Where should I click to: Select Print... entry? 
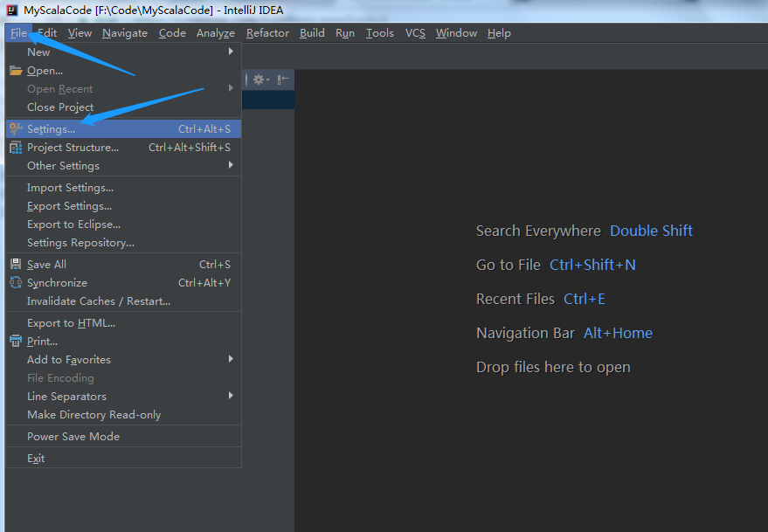123,341
